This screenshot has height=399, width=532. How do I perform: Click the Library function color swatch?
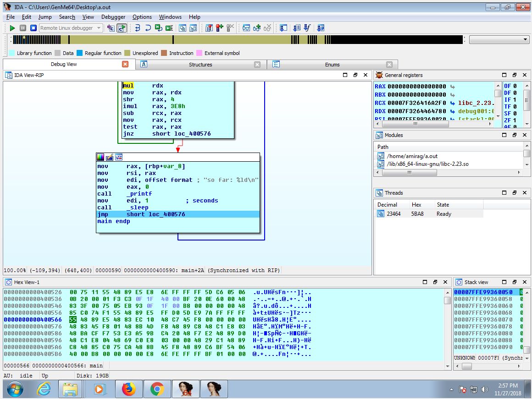(11, 53)
